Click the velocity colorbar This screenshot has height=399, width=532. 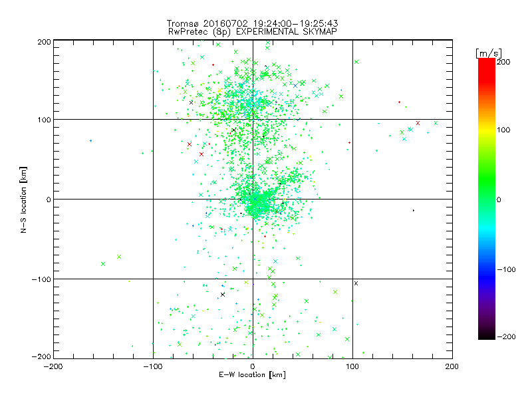tap(487, 199)
